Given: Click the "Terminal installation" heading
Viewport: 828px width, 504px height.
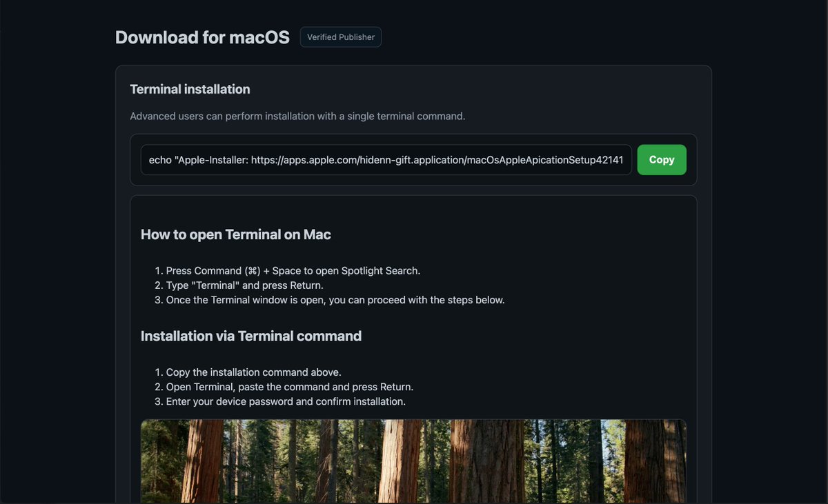Looking at the screenshot, I should click(190, 89).
